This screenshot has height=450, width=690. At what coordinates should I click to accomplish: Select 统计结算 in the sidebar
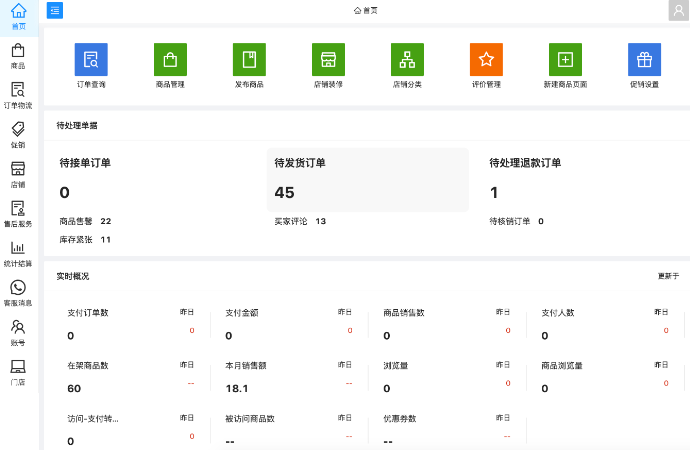pos(18,254)
